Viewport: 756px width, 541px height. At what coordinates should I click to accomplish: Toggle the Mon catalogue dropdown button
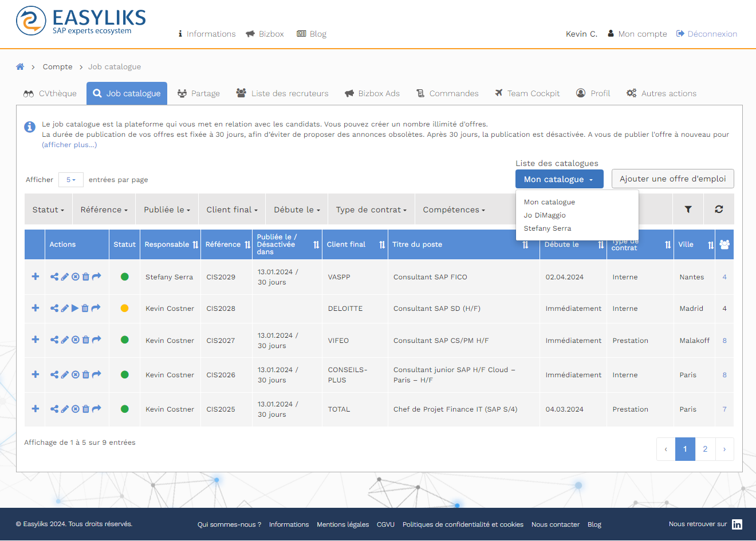(559, 179)
